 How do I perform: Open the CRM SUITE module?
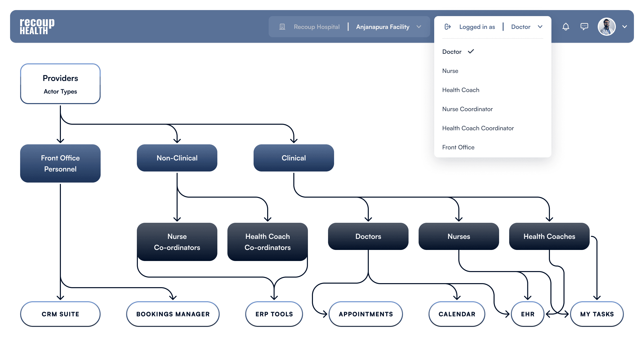tap(60, 314)
